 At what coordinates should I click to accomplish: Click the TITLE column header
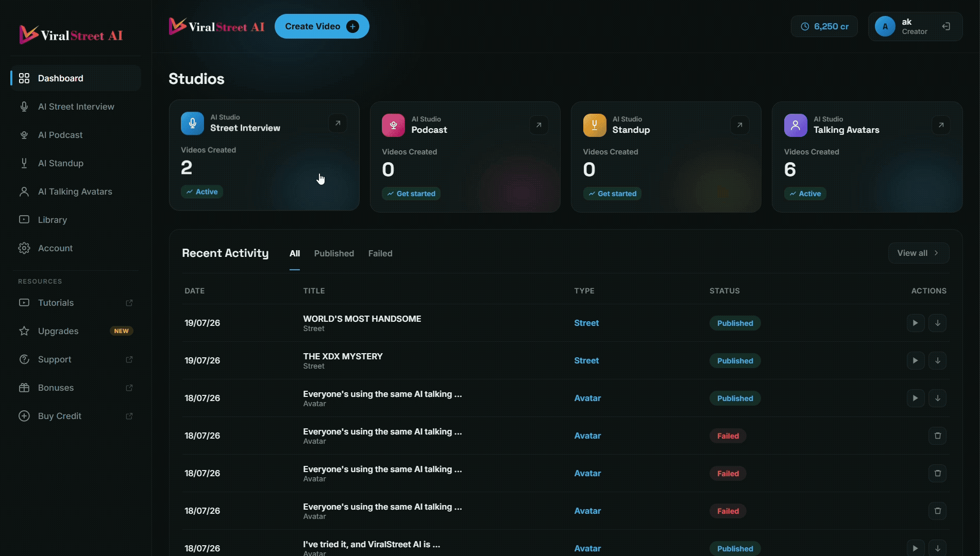point(314,291)
